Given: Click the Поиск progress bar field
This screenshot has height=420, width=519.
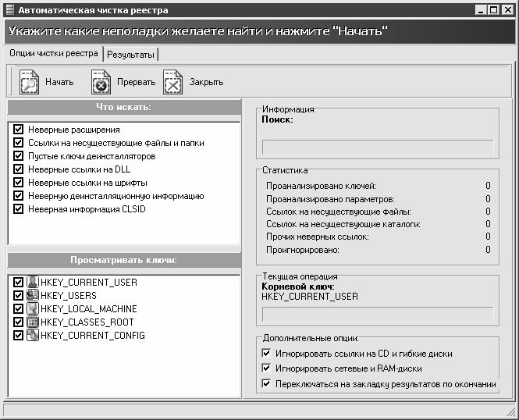Looking at the screenshot, I should coord(378,147).
